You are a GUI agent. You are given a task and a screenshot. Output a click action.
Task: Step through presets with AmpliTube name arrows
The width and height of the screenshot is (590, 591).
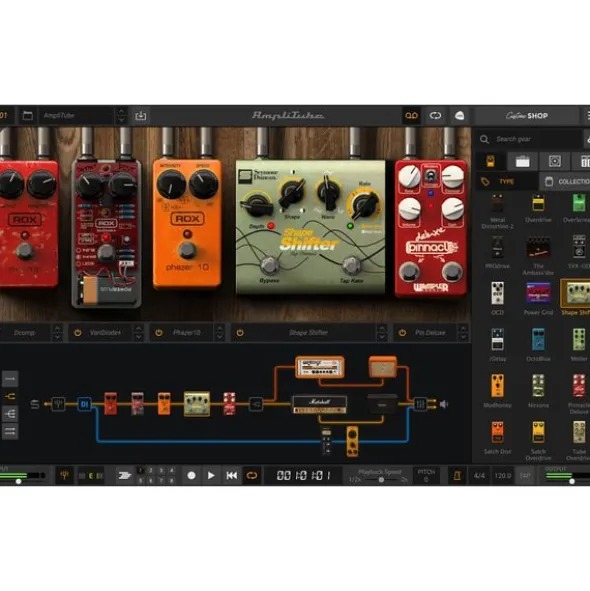pos(121,115)
